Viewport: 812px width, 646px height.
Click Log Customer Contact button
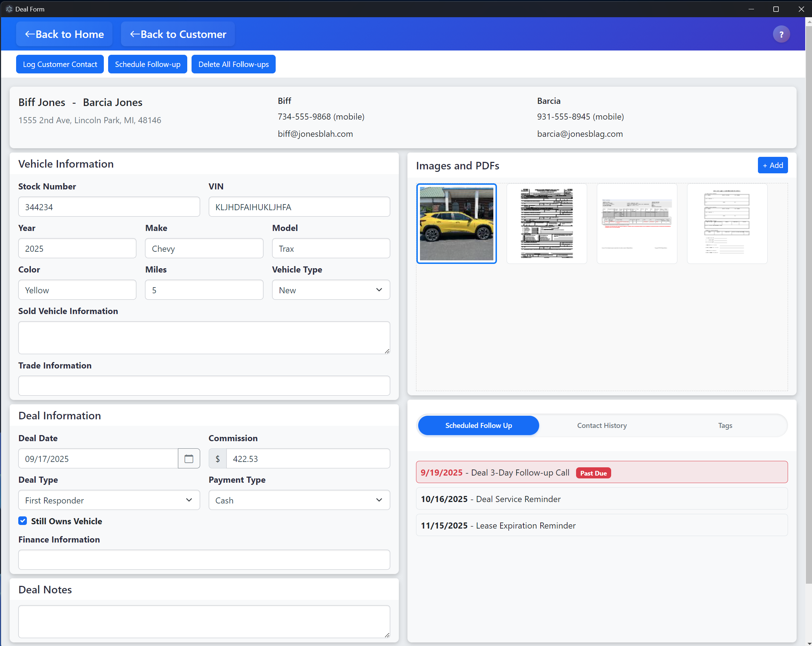click(60, 64)
